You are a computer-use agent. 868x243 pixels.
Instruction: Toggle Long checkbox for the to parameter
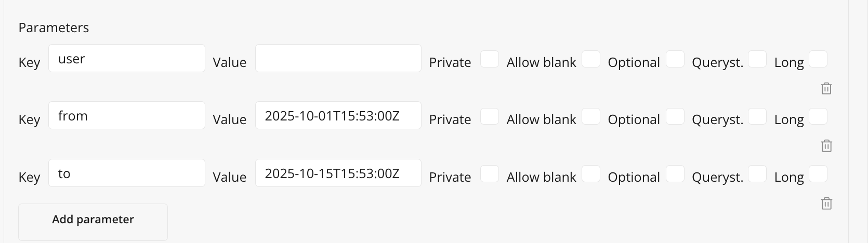818,174
